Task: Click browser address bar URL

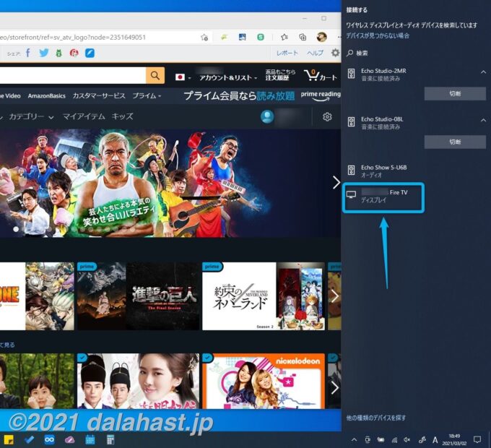Action: point(73,38)
